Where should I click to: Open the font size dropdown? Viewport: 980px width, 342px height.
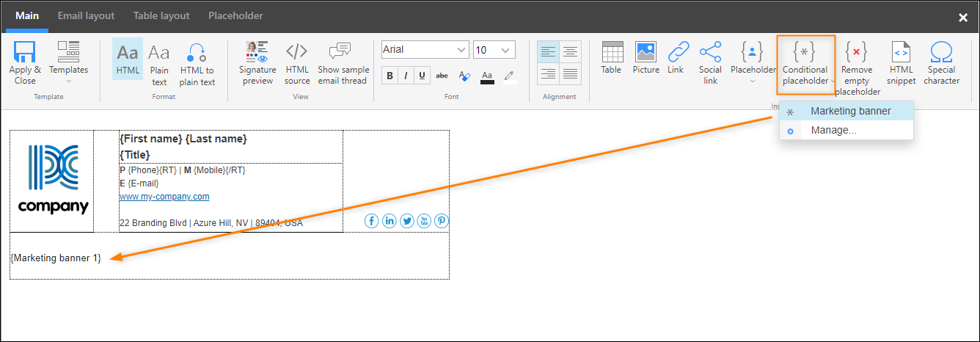[494, 50]
